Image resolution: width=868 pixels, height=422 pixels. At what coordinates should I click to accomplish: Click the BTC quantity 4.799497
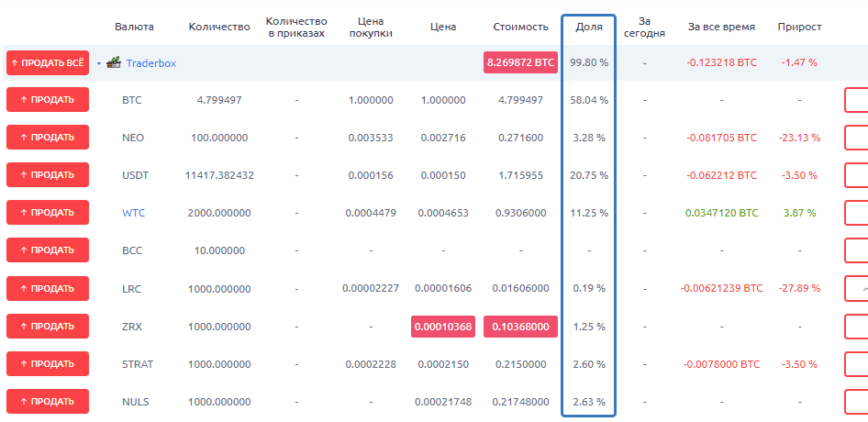tap(219, 100)
